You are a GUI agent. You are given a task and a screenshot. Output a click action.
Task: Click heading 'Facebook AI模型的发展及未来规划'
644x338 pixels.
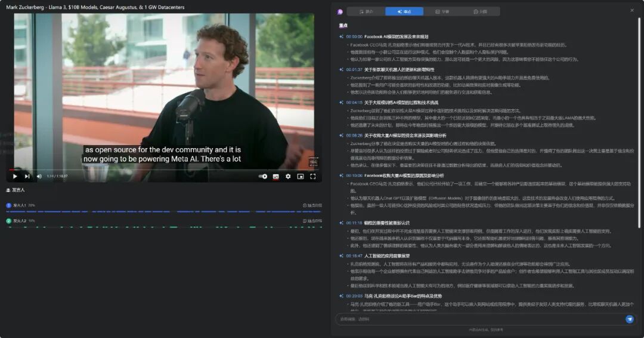396,36
